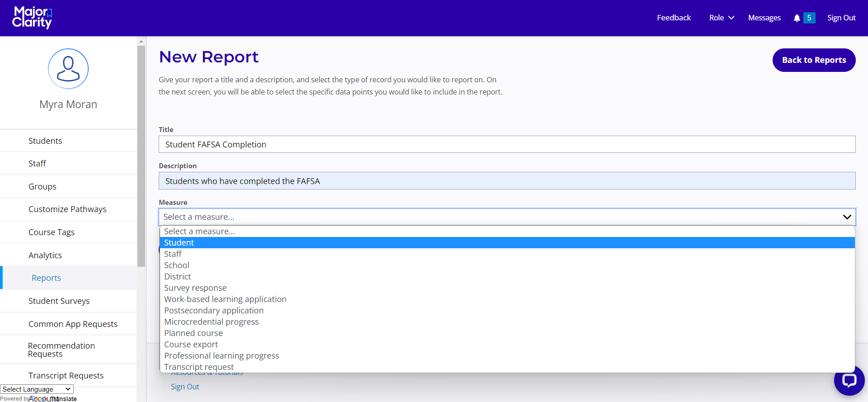Edit the Description text field
This screenshot has height=402, width=868.
point(506,181)
